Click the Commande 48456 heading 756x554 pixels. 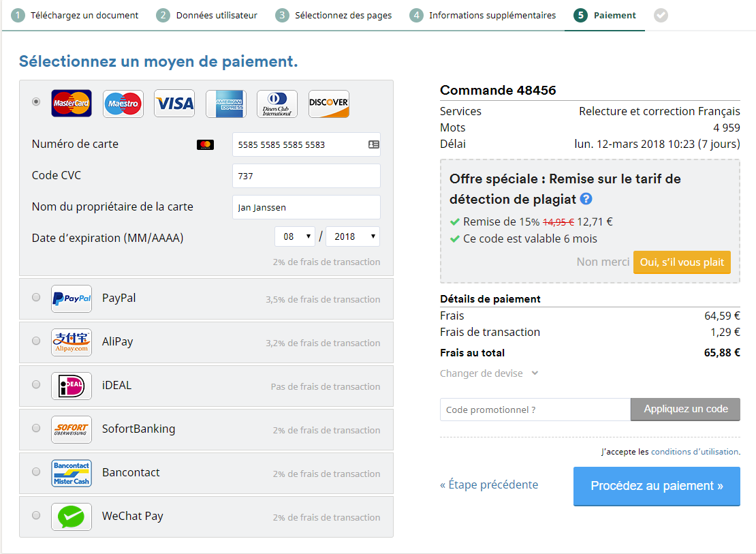[x=498, y=90]
